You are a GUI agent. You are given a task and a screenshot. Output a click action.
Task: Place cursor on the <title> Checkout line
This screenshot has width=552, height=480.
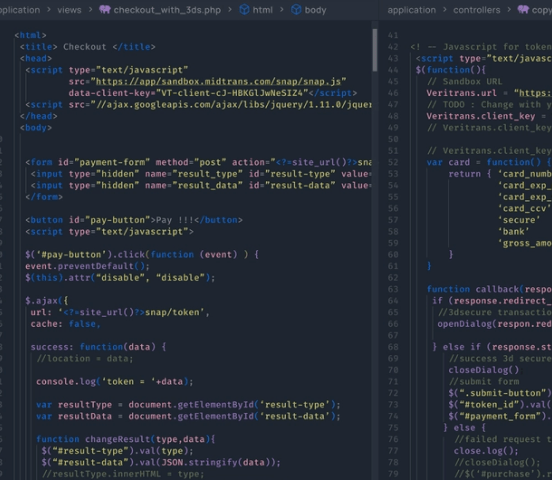pyautogui.click(x=87, y=47)
